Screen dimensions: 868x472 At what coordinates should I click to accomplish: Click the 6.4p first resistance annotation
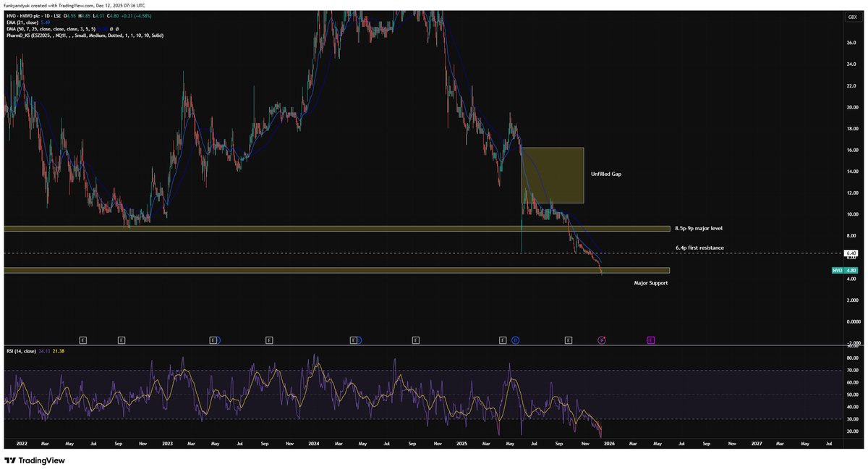click(x=699, y=248)
